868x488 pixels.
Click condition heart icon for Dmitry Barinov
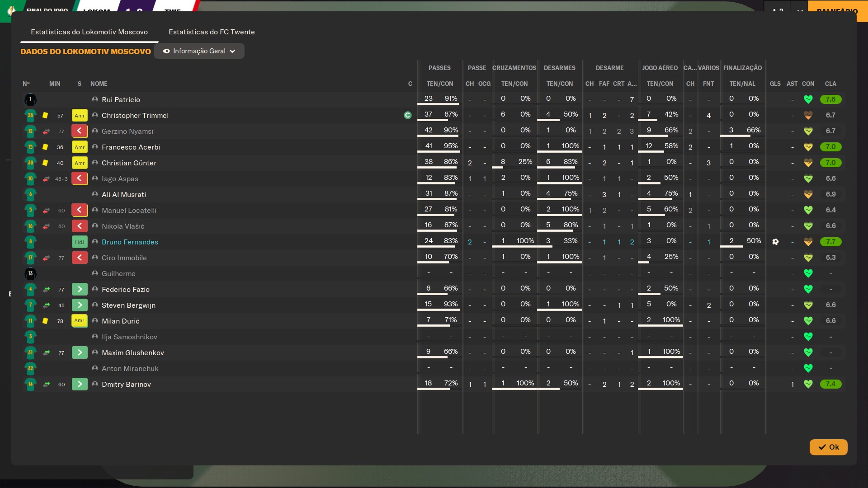(x=808, y=384)
